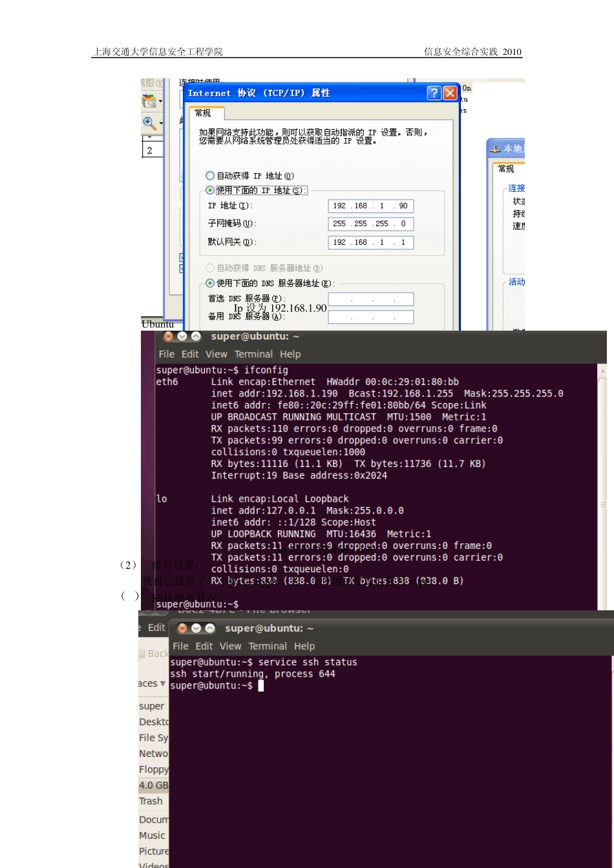Open Edit menu of the File Browser window

(x=156, y=628)
